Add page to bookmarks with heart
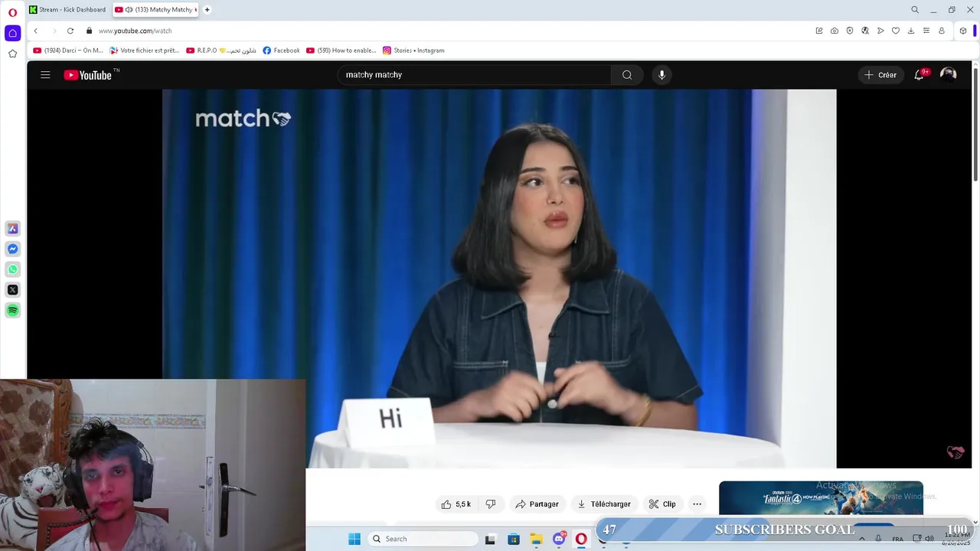Screen dimensions: 980x551 tap(896, 31)
